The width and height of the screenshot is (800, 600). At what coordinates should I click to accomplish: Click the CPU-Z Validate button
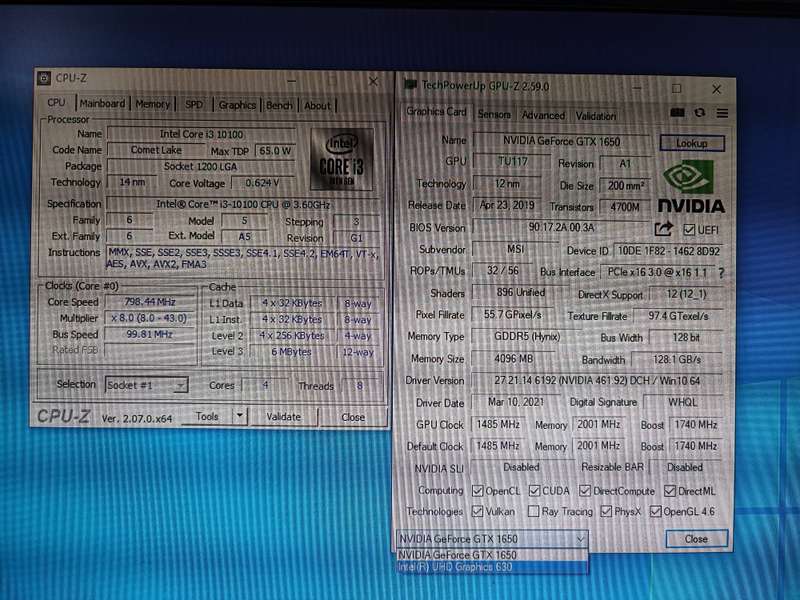(x=284, y=417)
